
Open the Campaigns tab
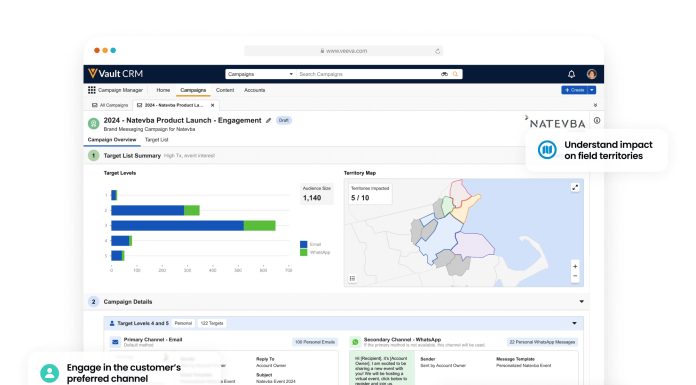click(x=193, y=90)
